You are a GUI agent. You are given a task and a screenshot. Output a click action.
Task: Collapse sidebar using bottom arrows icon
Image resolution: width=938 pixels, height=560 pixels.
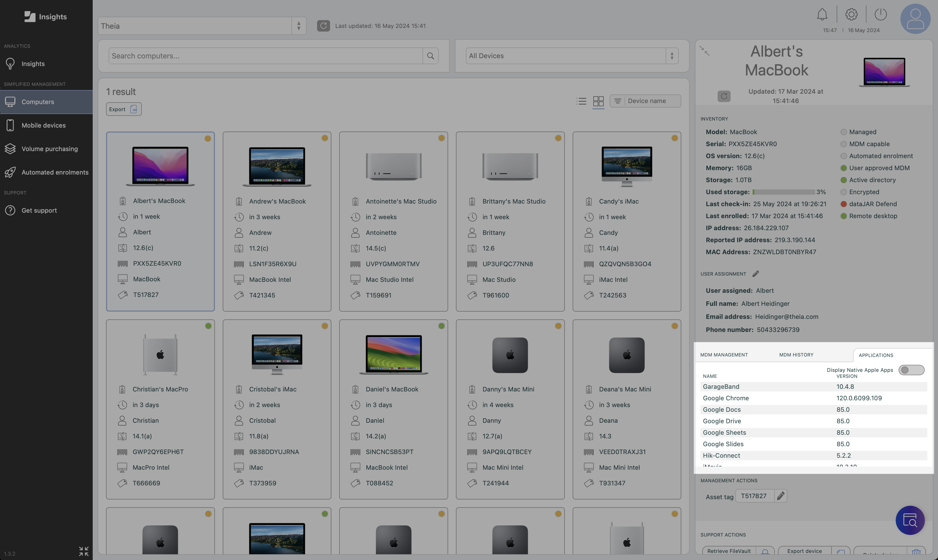click(x=84, y=551)
